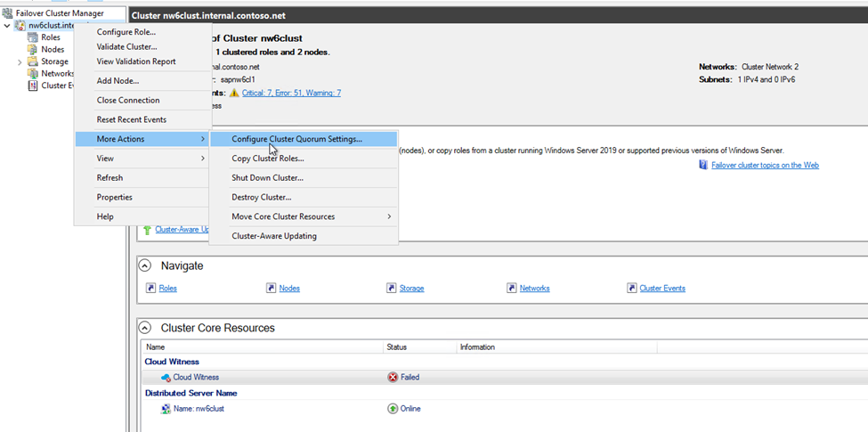The width and height of the screenshot is (868, 432).
Task: Follow the Storage link in Navigate
Action: (412, 288)
